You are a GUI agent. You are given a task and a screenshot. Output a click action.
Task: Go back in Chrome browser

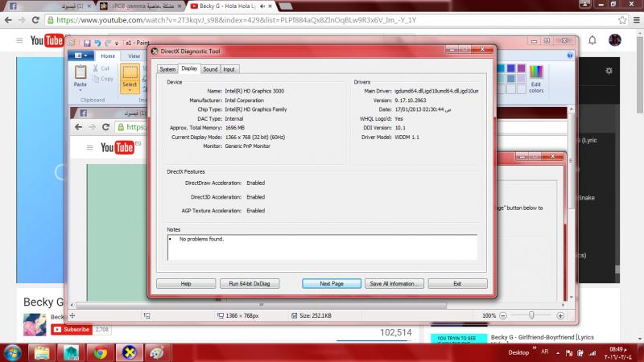coord(8,20)
